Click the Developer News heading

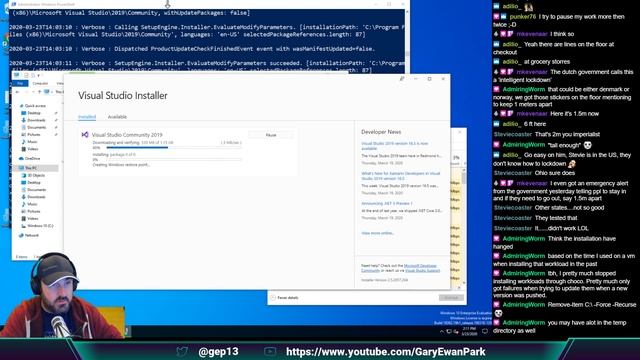pyautogui.click(x=381, y=132)
